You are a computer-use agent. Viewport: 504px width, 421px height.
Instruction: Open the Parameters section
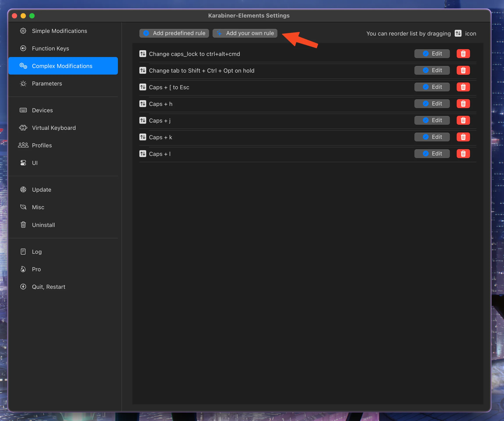[x=47, y=84]
